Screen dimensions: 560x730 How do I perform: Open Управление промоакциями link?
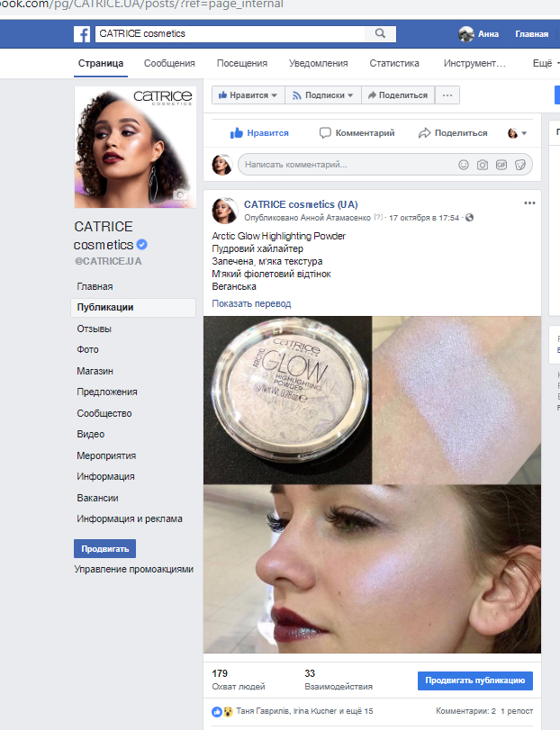pyautogui.click(x=133, y=570)
